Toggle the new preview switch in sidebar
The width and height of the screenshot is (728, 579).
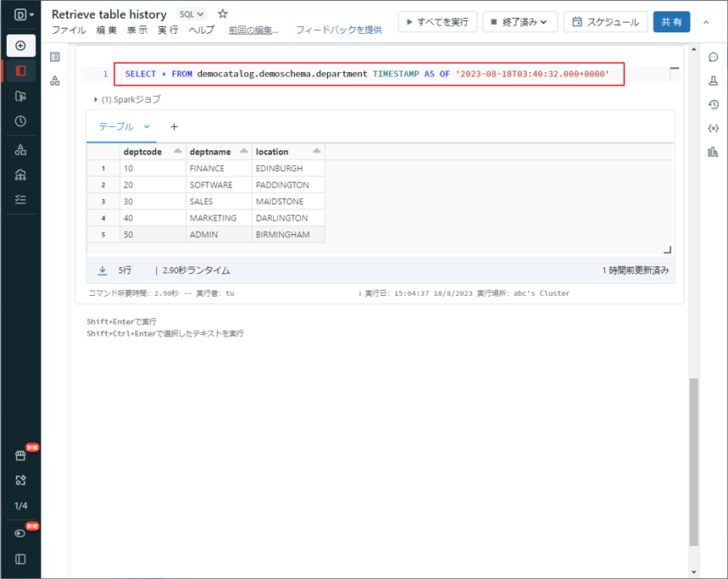pos(20,533)
